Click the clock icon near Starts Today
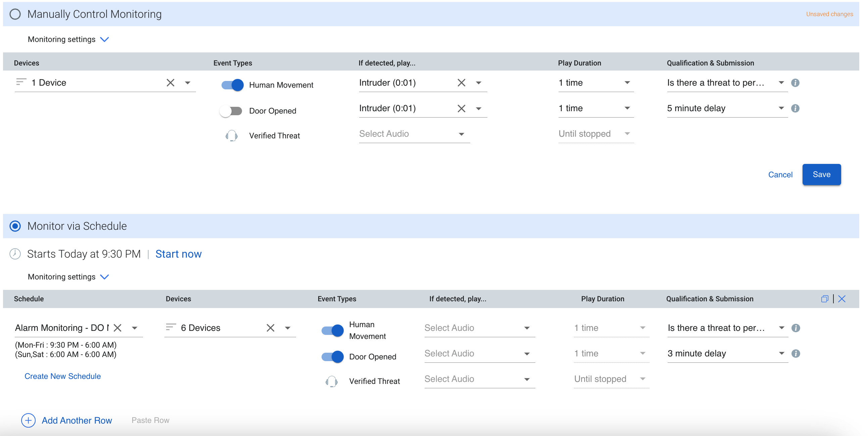 (15, 254)
